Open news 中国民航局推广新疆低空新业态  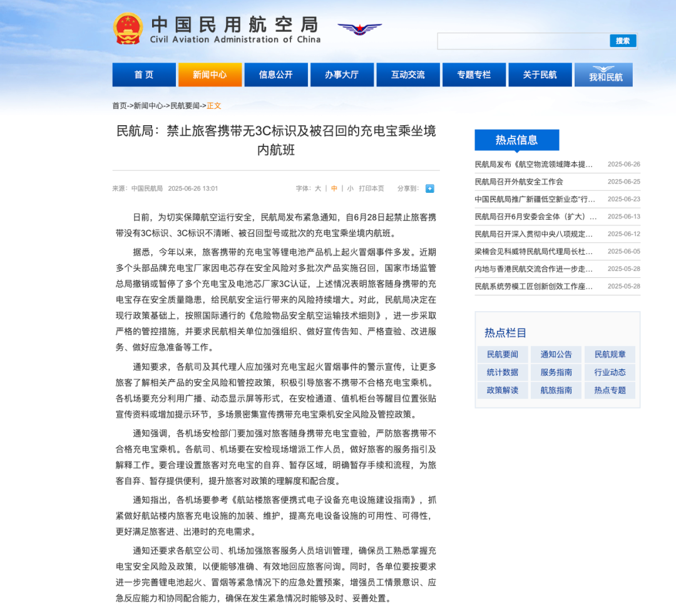point(535,199)
